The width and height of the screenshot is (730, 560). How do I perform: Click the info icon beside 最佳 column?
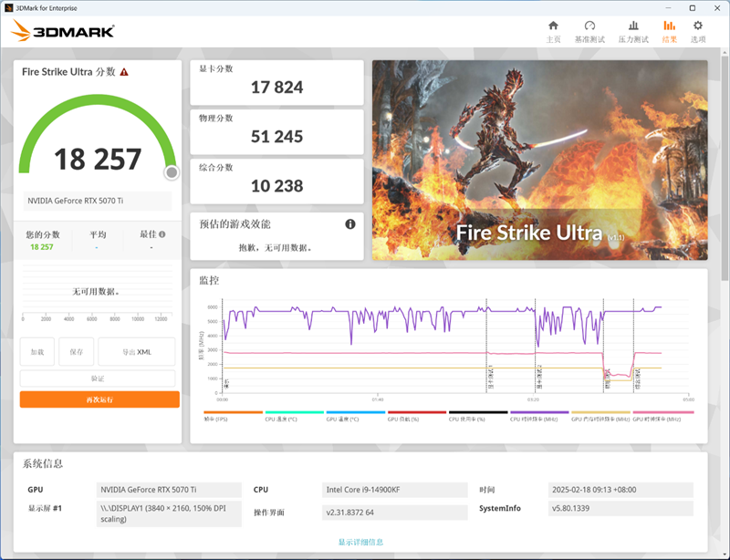pos(162,233)
